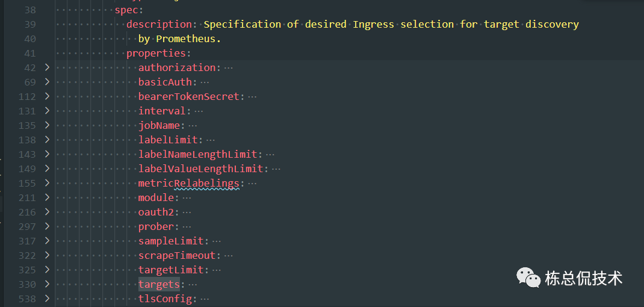Click line number 41 in the gutter
This screenshot has height=307, width=644.
[30, 53]
